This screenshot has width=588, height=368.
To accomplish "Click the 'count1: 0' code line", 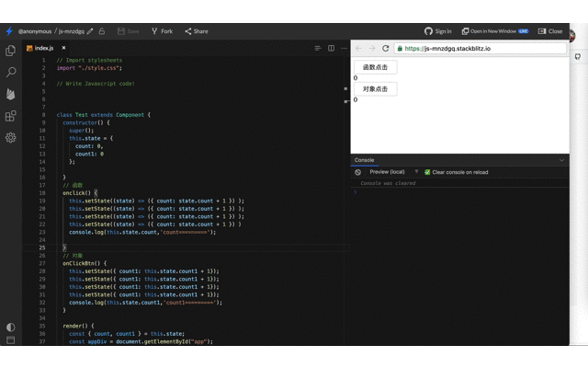I will [x=89, y=154].
